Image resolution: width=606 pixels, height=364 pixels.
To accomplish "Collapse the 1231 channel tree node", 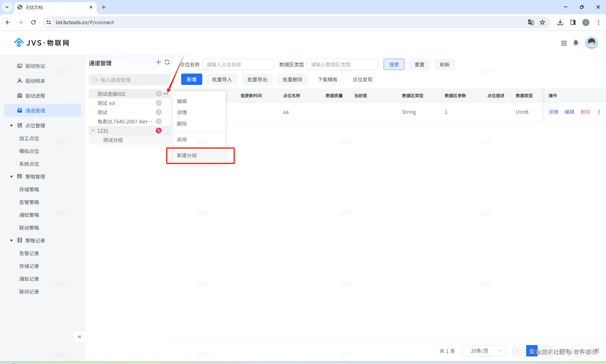I will pos(93,131).
